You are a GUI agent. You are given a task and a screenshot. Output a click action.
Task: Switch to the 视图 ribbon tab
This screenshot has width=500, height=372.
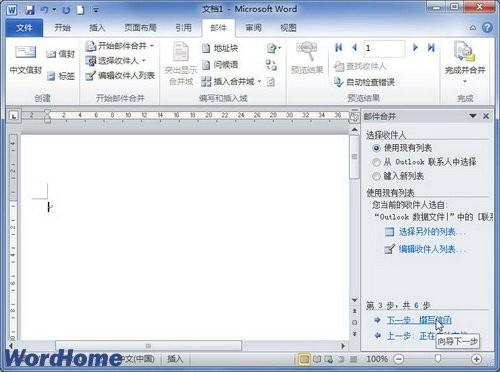(x=288, y=28)
